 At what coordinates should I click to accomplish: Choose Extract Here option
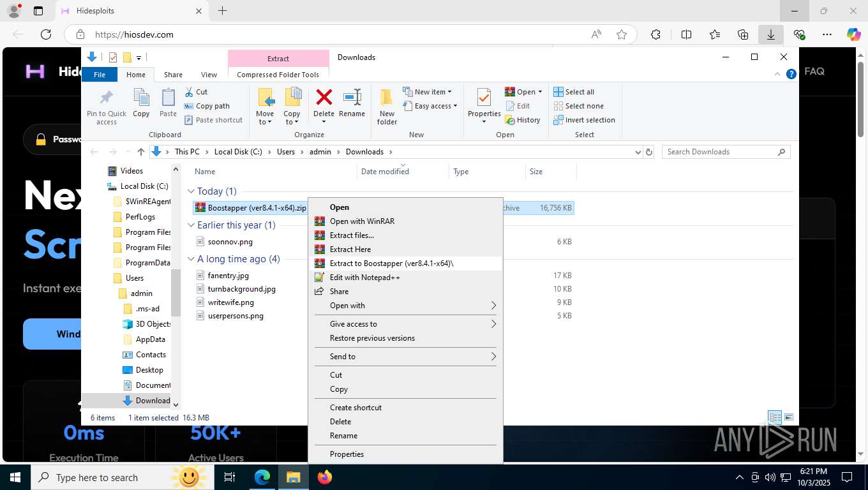coord(405,249)
